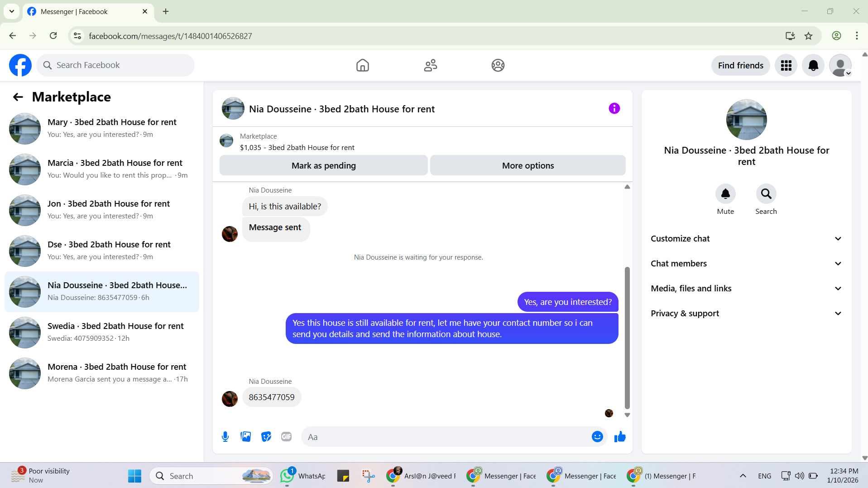Open the Marcia house for rent chat

pyautogui.click(x=102, y=169)
